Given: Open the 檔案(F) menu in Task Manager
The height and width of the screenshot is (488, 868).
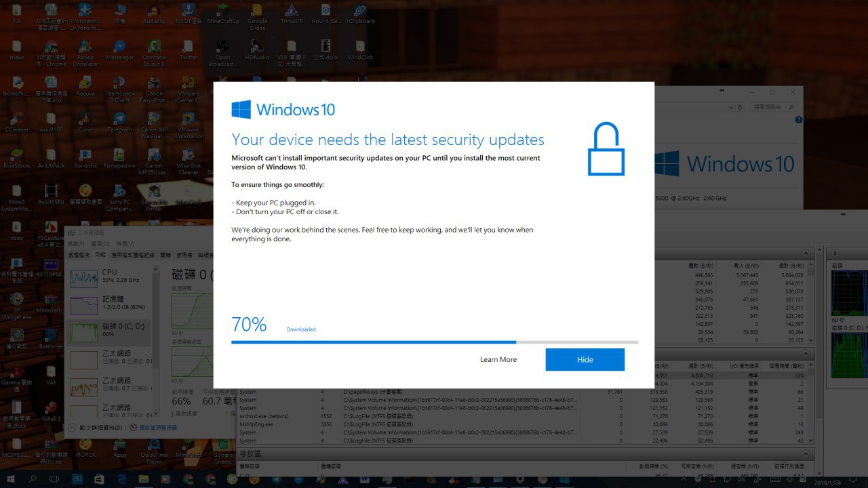Looking at the screenshot, I should 76,243.
